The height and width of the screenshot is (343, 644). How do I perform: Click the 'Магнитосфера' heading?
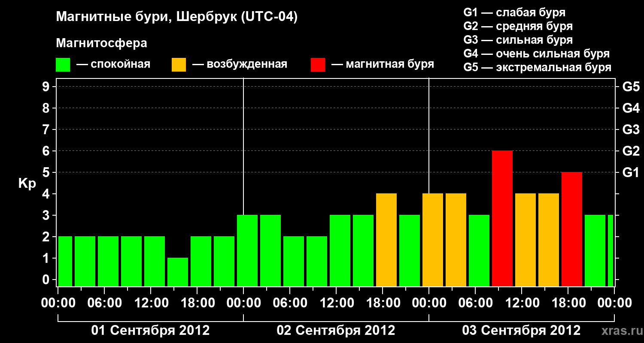pos(102,43)
